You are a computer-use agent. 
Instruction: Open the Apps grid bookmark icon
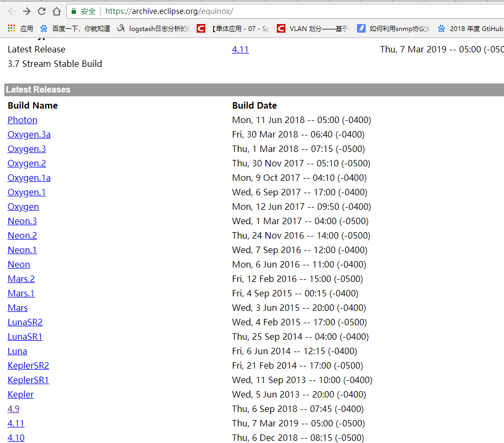click(12, 28)
